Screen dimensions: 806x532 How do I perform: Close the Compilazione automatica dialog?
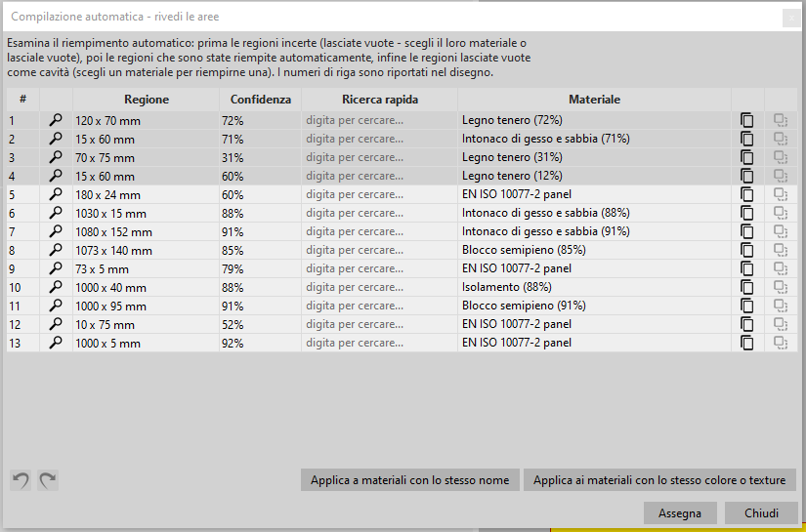click(790, 18)
